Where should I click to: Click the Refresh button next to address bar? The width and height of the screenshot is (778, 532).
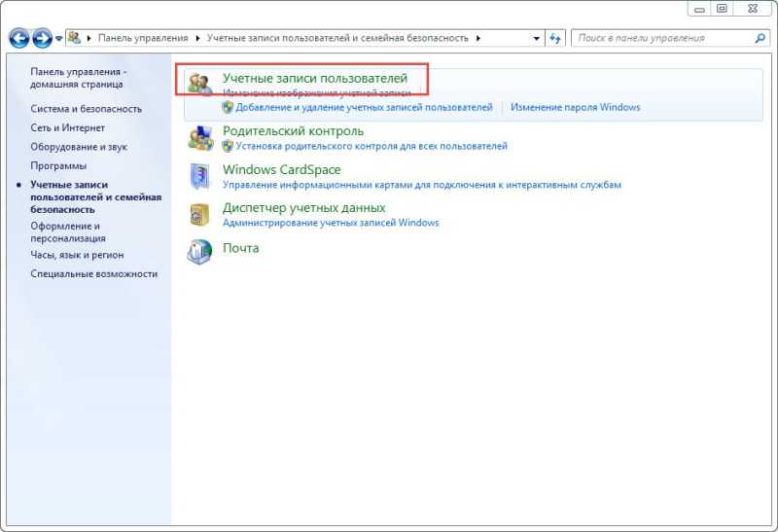tap(555, 38)
